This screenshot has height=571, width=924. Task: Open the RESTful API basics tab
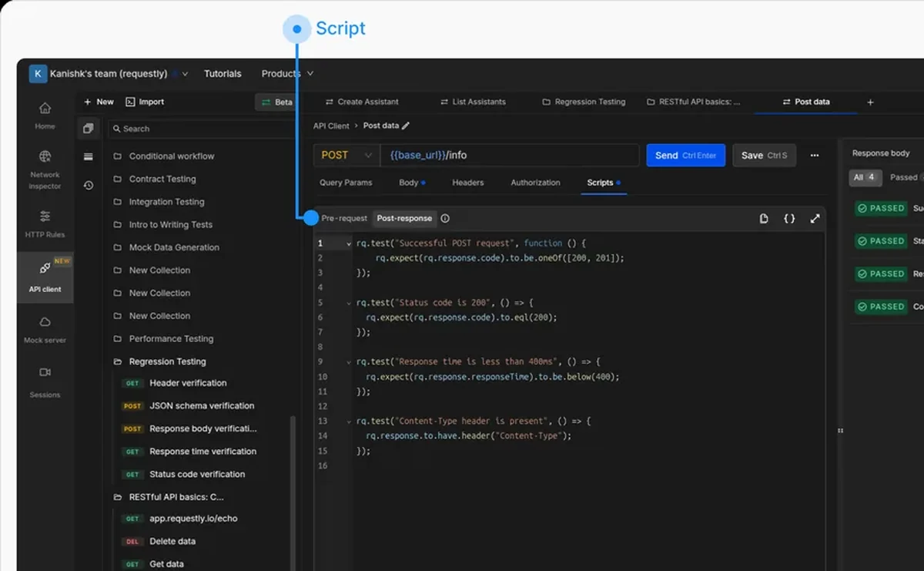click(694, 102)
